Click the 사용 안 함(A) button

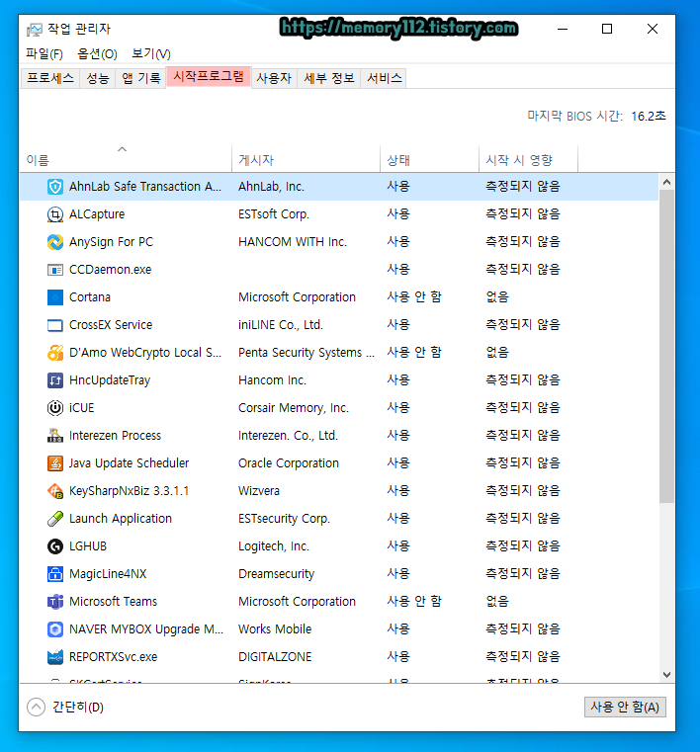tap(625, 708)
